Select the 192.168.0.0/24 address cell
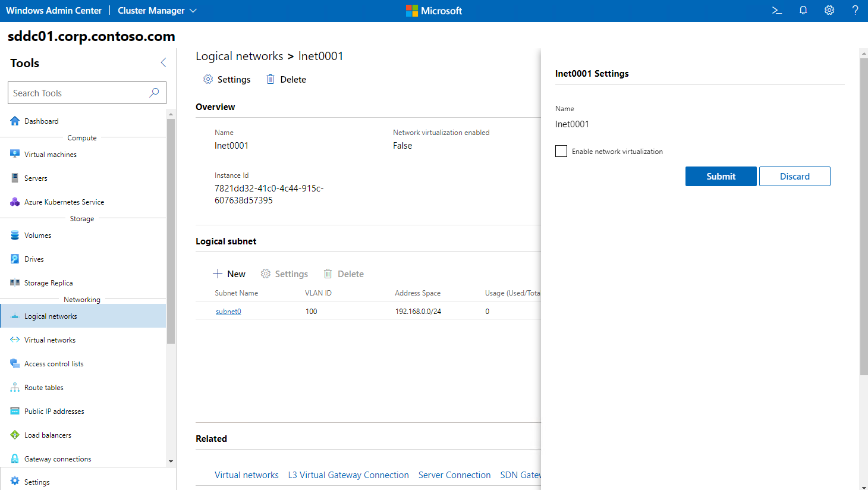Screen dimensions: 868x490 419,311
